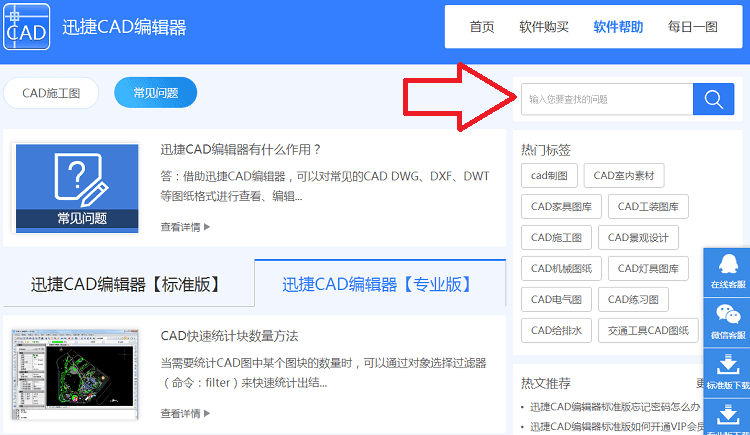This screenshot has height=435, width=750.
Task: Switch to 迅捷CAD编辑器【专业版】 tab
Action: coord(380,284)
